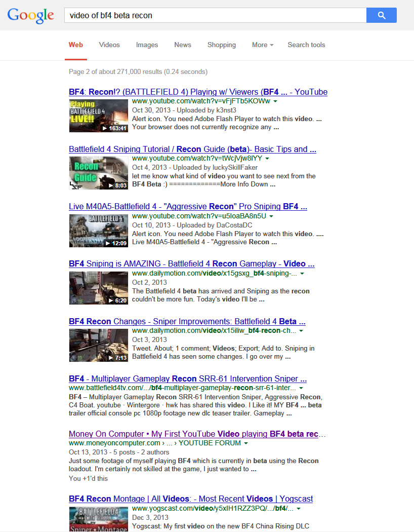414x532 pixels.
Task: Click 'Oct 4, 2013 - Uploaded by luckySkillFaker' text
Action: (x=195, y=168)
